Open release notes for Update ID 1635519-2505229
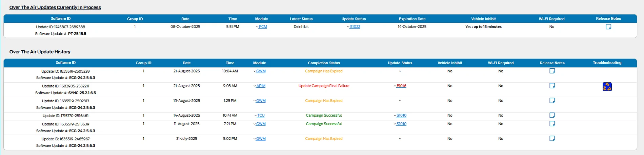 [552, 71]
